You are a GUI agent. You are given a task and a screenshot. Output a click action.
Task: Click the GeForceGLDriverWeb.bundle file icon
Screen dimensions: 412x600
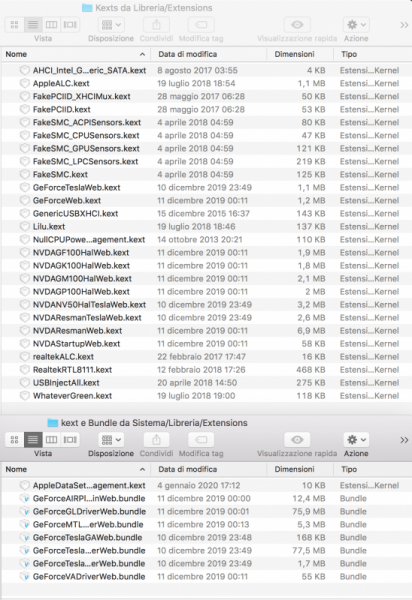point(25,512)
